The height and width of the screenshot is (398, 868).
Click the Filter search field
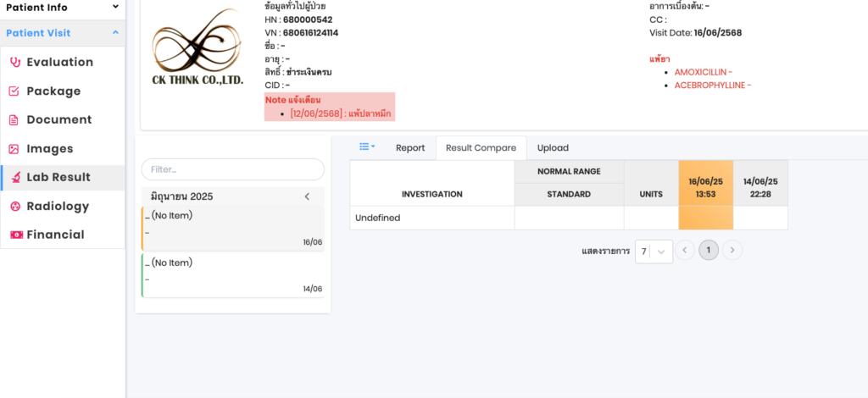232,169
